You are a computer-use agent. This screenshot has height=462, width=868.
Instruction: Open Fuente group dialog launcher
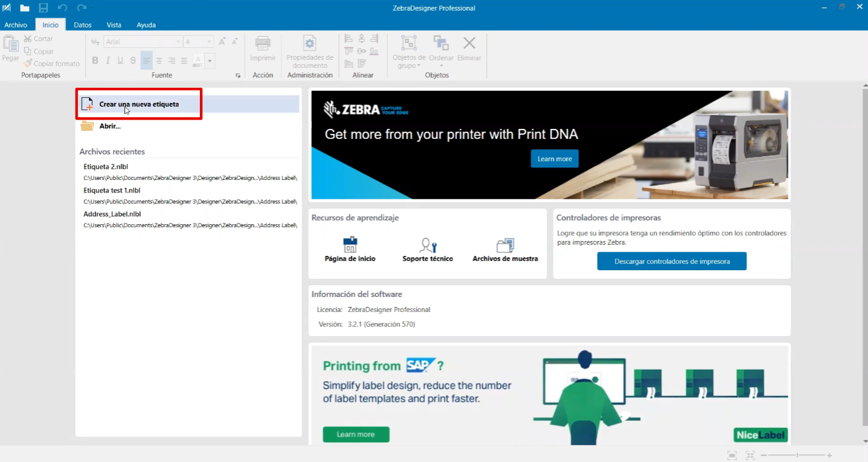tap(237, 76)
